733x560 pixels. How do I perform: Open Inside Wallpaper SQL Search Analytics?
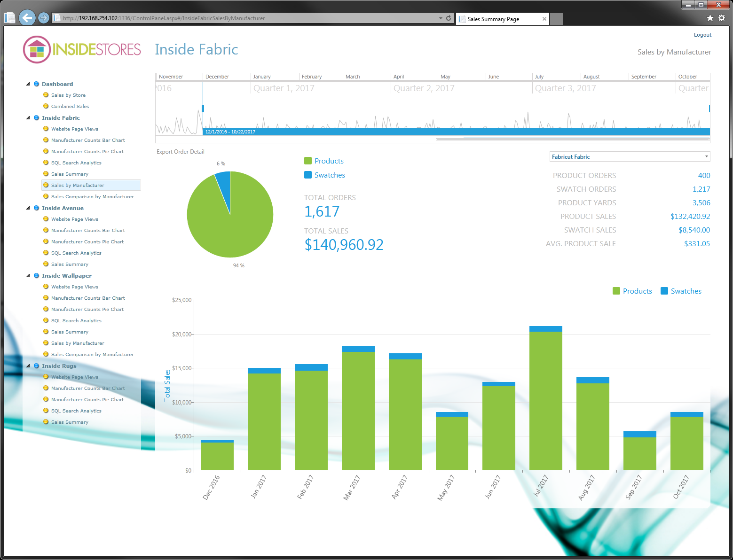pyautogui.click(x=76, y=321)
